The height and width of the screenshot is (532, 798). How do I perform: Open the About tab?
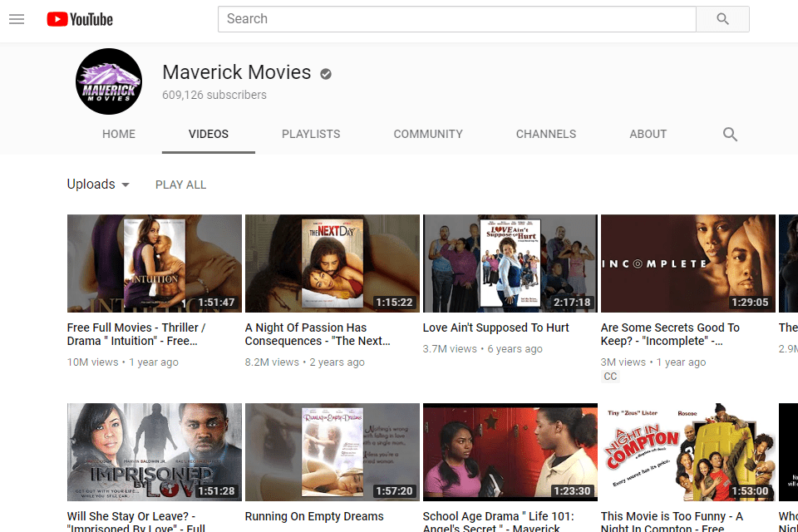pyautogui.click(x=648, y=134)
